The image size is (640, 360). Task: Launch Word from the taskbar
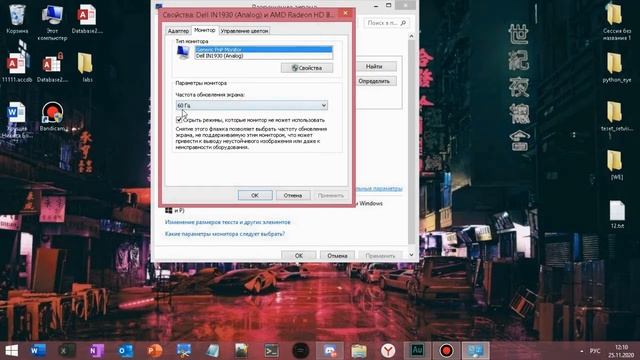(x=38, y=351)
